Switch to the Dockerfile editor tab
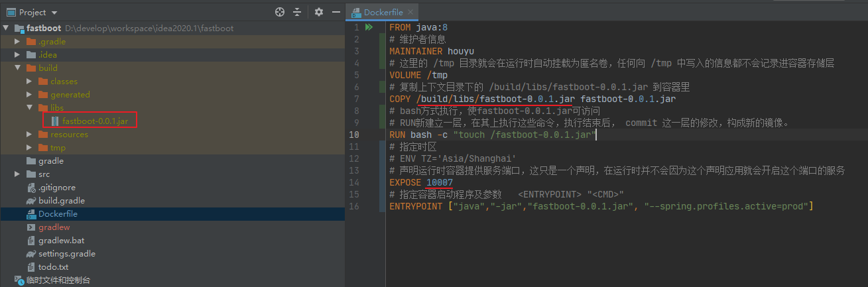Image resolution: width=868 pixels, height=287 pixels. point(383,12)
